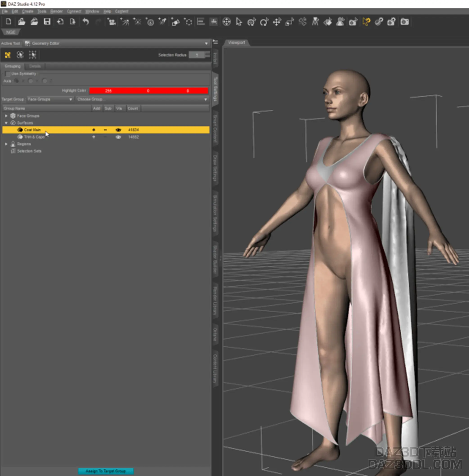Viewport: 469px width, 476px height.
Task: Open the File menu
Action: 5,11
